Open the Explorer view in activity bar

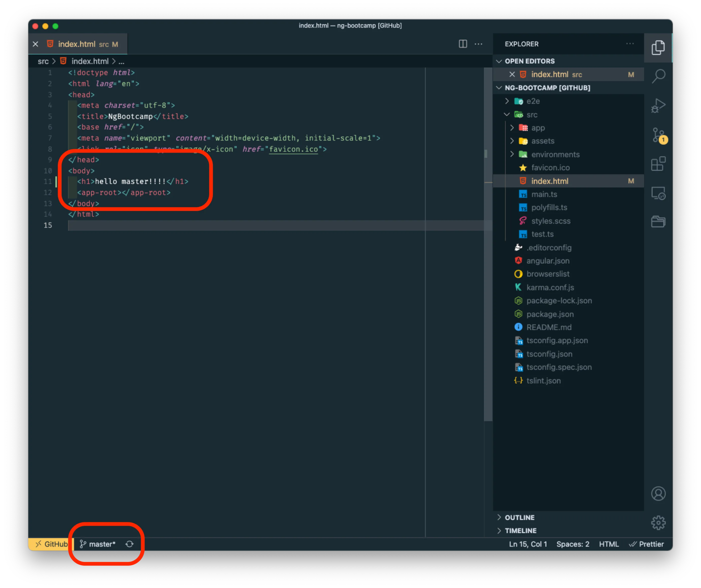click(x=658, y=47)
